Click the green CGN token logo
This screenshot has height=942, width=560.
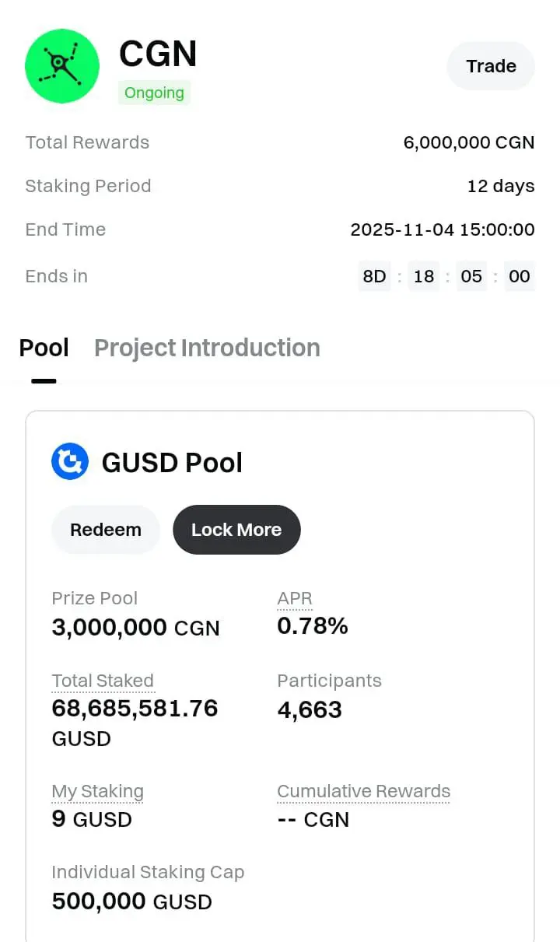[x=62, y=67]
